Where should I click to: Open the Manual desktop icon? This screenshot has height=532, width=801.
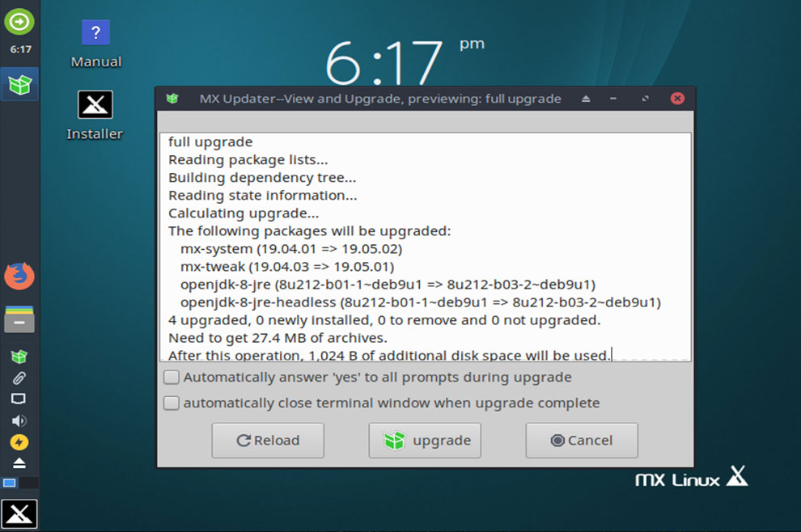(x=96, y=44)
